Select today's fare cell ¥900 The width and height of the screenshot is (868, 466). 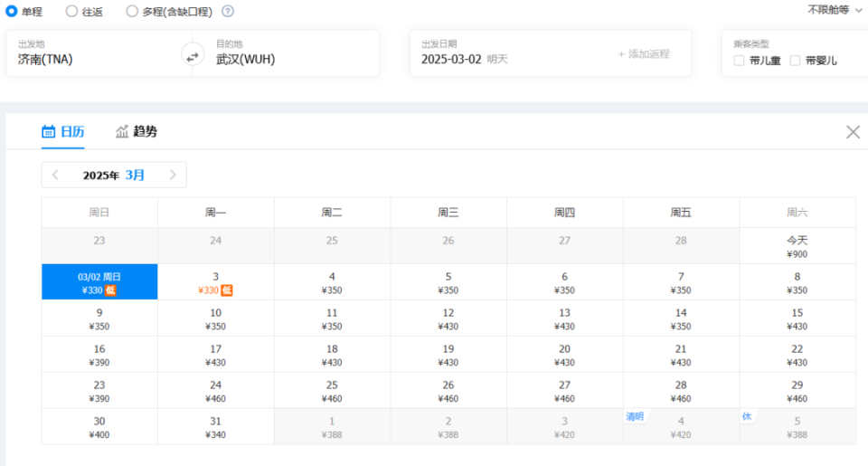click(x=797, y=246)
